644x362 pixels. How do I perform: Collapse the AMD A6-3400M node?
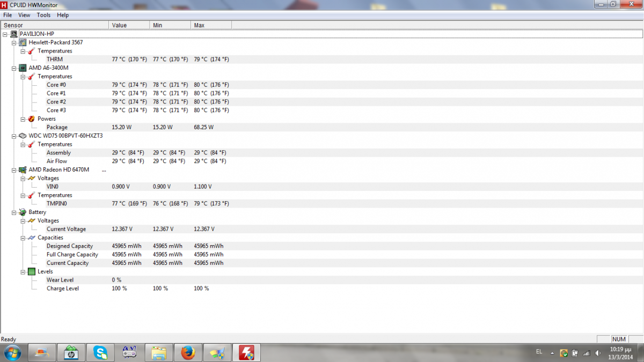tap(14, 68)
